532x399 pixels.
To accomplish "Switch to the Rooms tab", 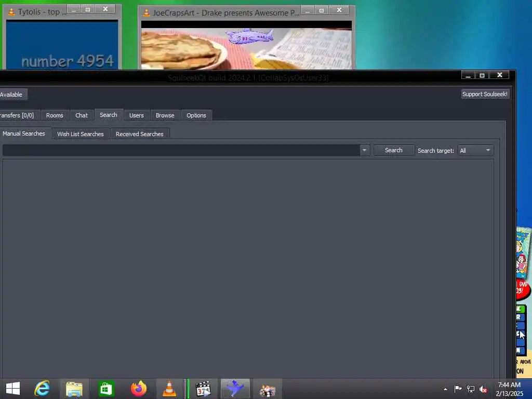I will point(55,115).
